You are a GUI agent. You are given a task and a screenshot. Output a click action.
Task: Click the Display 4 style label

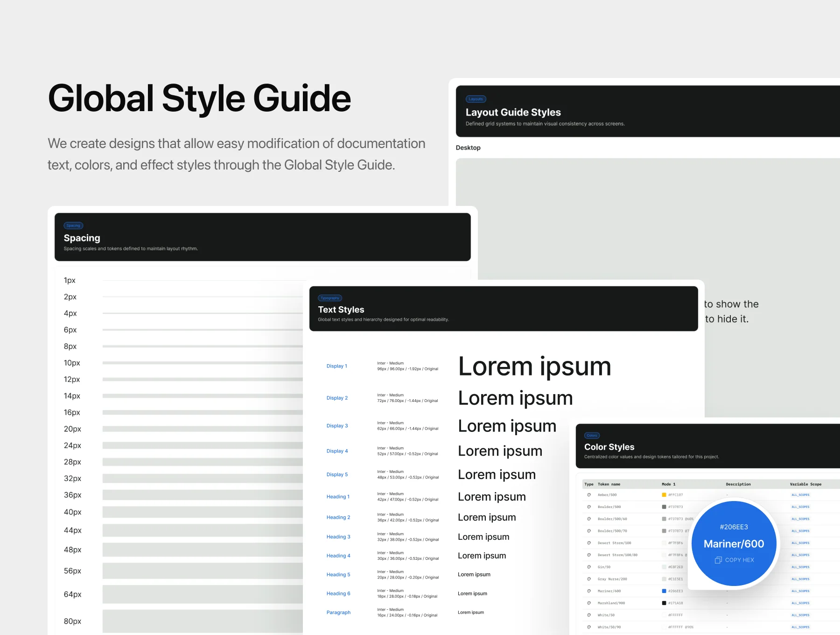(x=337, y=451)
